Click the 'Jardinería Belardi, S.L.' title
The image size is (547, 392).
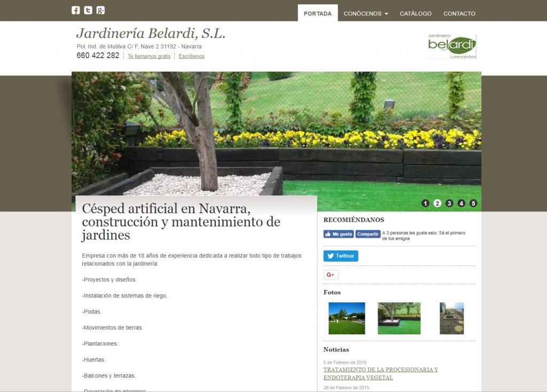pyautogui.click(x=151, y=34)
